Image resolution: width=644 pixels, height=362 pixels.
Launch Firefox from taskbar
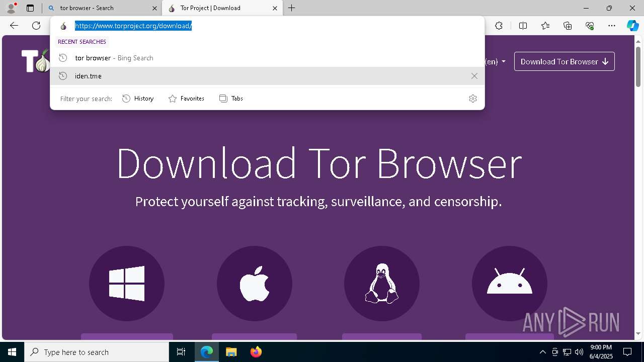[x=256, y=352]
